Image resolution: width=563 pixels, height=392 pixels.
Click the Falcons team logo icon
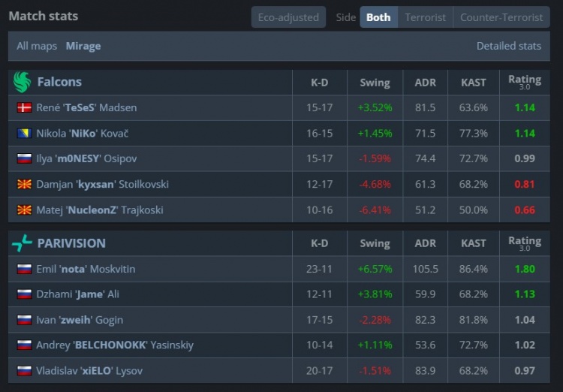point(22,82)
